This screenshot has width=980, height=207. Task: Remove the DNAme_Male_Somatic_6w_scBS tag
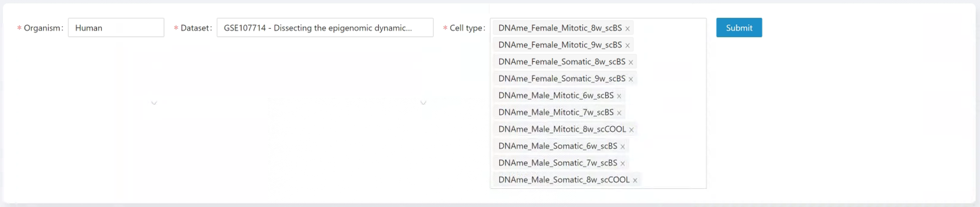tap(622, 146)
